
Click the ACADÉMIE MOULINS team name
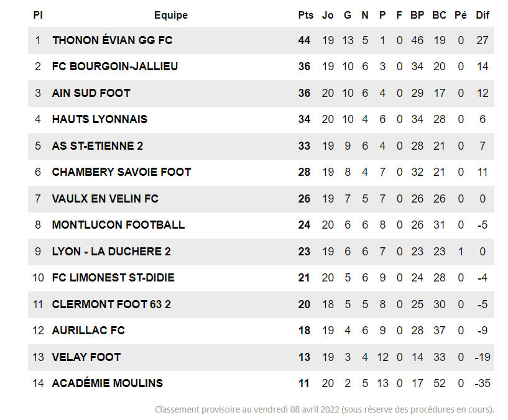point(107,383)
